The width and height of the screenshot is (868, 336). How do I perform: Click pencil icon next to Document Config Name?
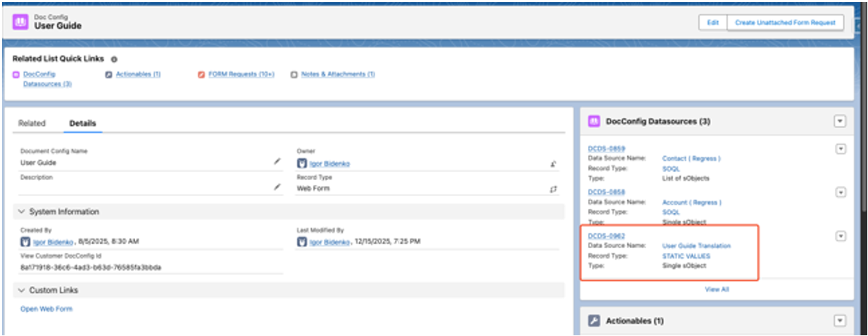277,162
